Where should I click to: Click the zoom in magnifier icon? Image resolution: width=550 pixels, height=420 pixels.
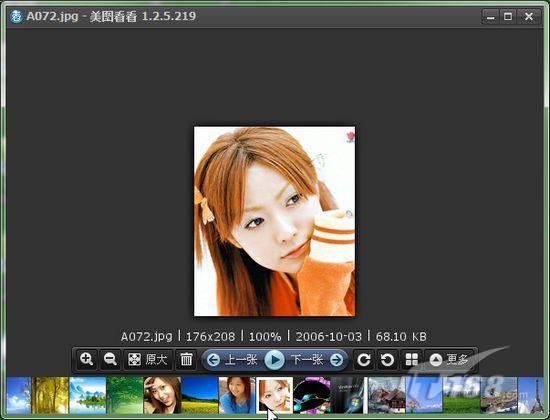[86, 359]
